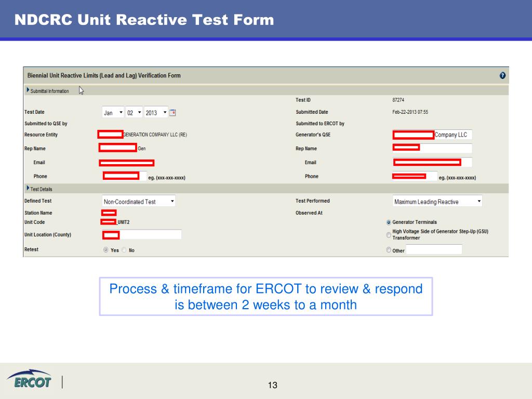Collapse the Test Details section
This screenshot has width=532, height=399.
tap(28, 188)
